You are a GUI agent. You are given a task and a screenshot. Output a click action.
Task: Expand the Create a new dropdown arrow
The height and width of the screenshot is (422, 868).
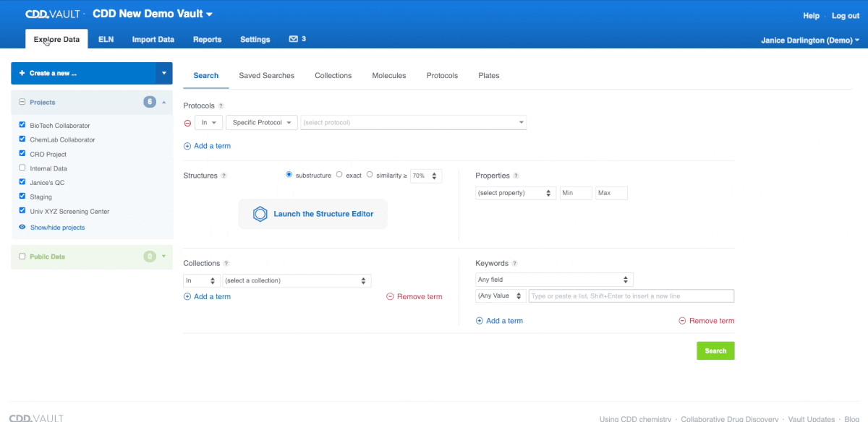click(x=163, y=73)
